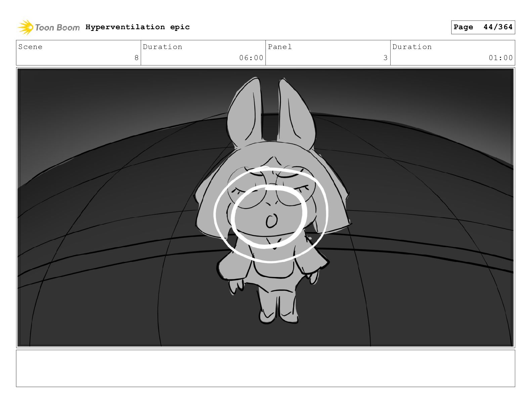Click the empty notes box below the panel
This screenshot has height=411, width=532.
(x=265, y=368)
